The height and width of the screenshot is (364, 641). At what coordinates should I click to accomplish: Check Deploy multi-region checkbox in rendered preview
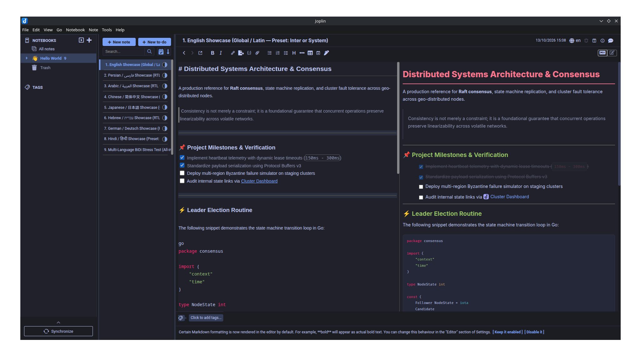click(421, 187)
